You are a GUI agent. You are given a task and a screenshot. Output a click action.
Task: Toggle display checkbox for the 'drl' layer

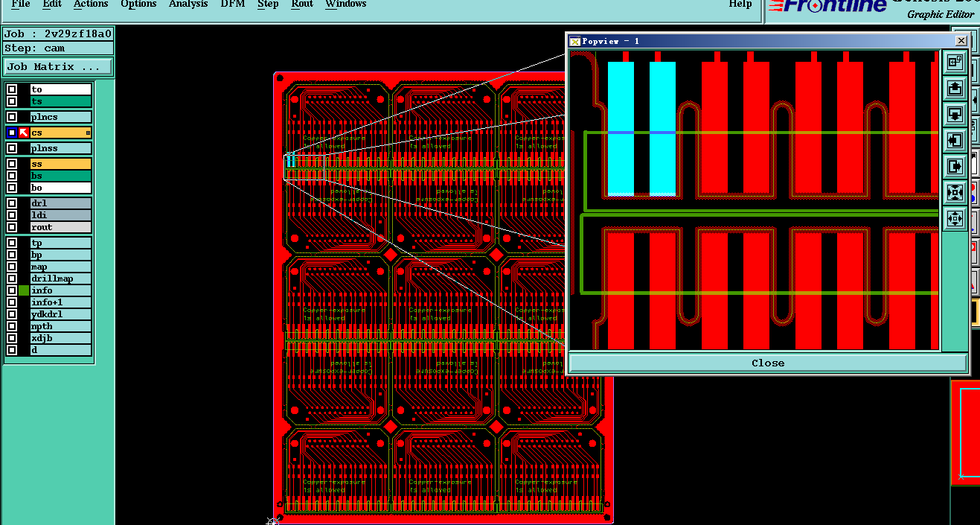point(12,203)
